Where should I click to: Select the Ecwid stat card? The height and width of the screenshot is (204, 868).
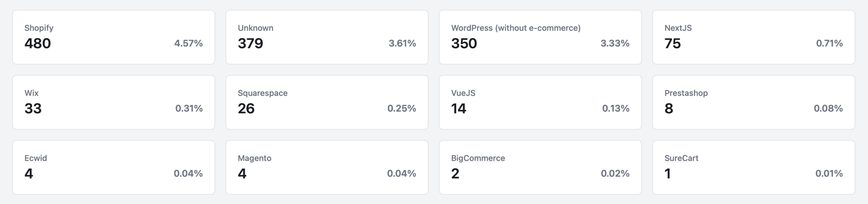click(114, 167)
